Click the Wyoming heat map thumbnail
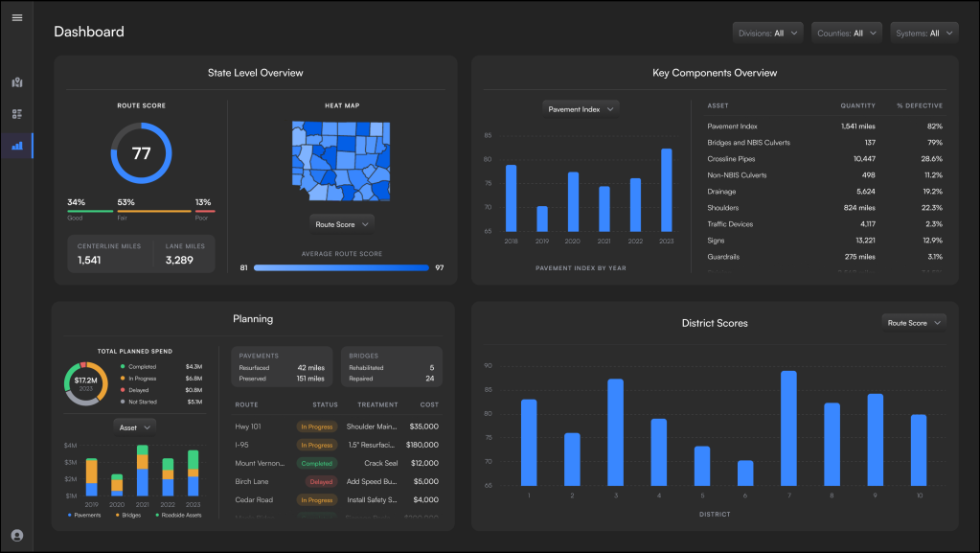 342,160
